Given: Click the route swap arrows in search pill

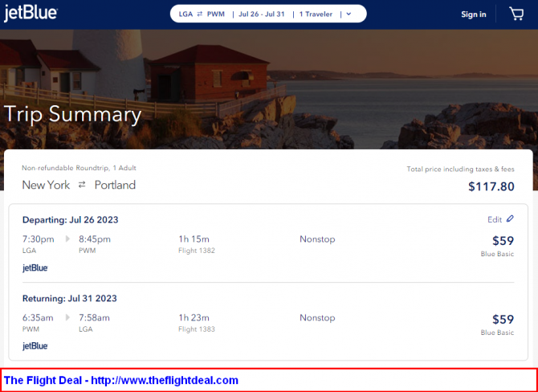Looking at the screenshot, I should coord(200,14).
